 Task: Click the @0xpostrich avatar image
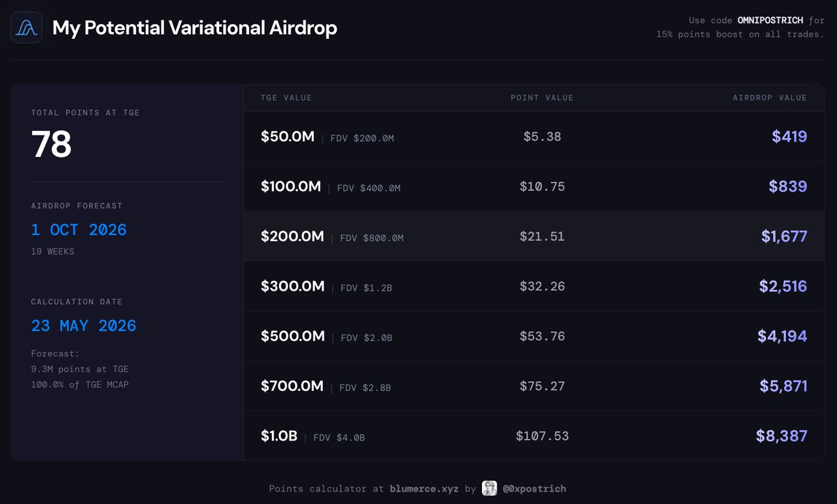490,489
